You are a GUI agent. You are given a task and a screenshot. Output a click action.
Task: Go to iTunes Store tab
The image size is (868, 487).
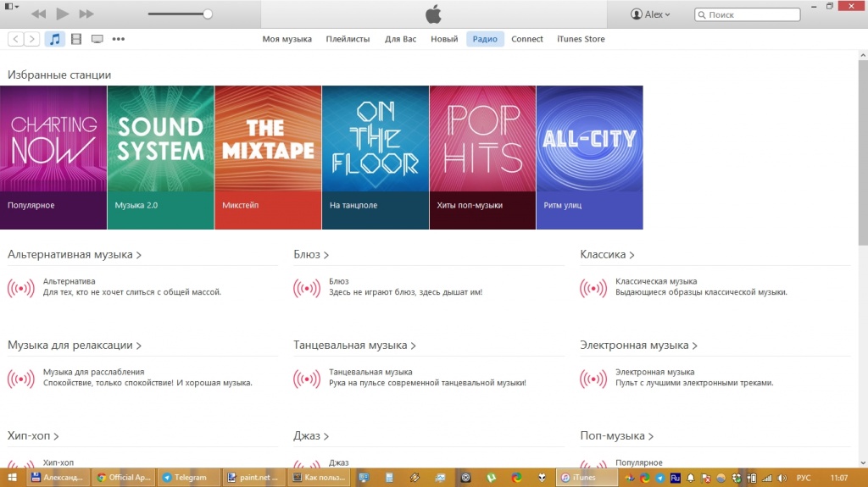coord(581,39)
